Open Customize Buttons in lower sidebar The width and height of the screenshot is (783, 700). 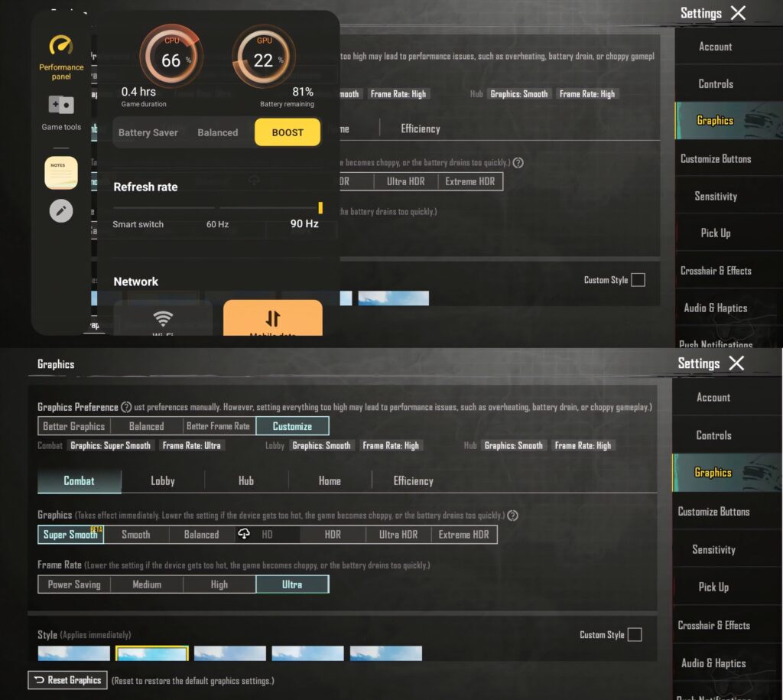[713, 511]
